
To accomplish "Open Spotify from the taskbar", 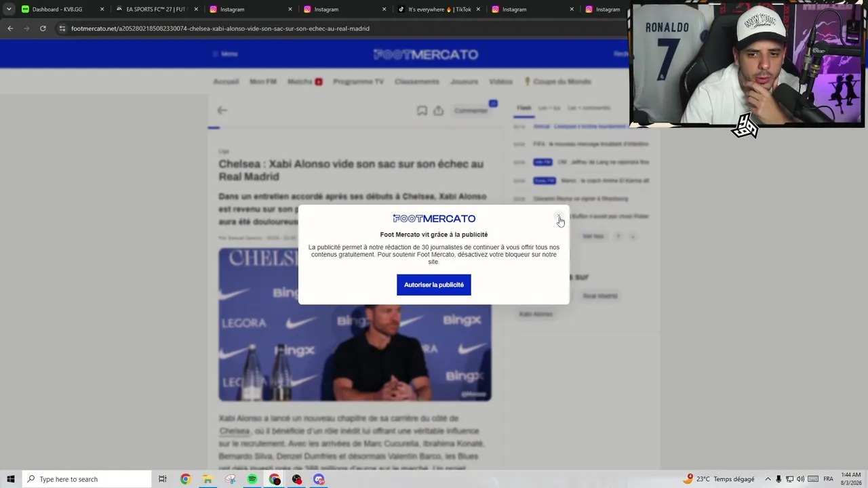I will point(252,479).
